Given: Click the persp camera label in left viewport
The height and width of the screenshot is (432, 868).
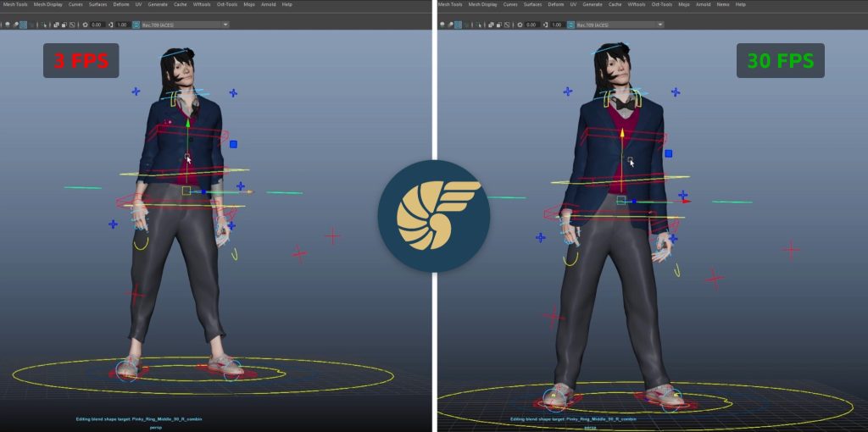Looking at the screenshot, I should (156, 428).
